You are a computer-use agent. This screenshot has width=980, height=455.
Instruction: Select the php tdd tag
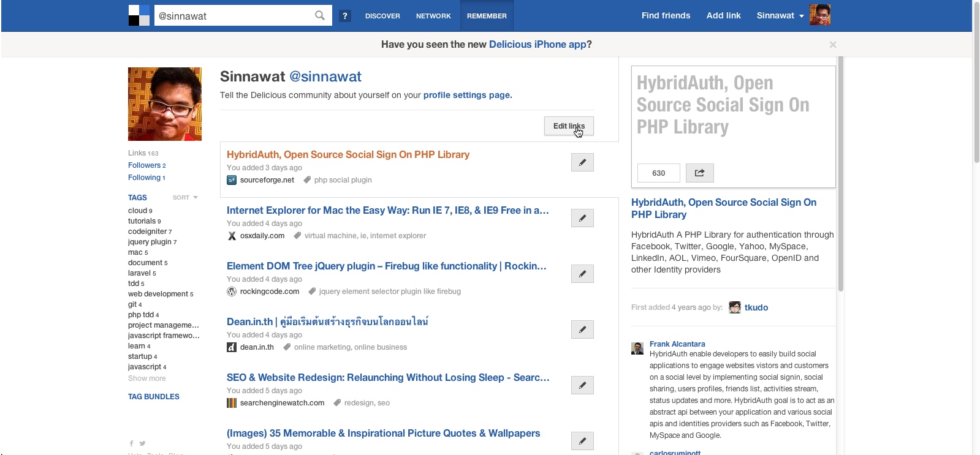(x=143, y=315)
